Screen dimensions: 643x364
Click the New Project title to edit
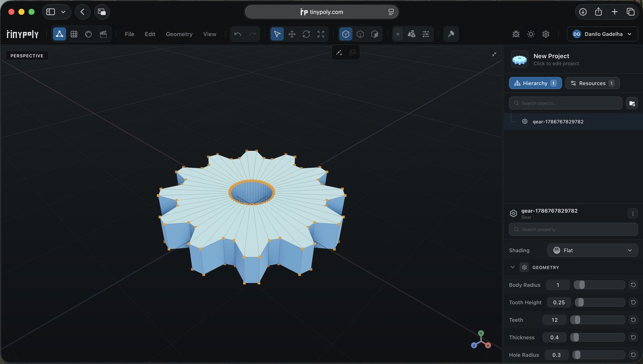point(552,56)
